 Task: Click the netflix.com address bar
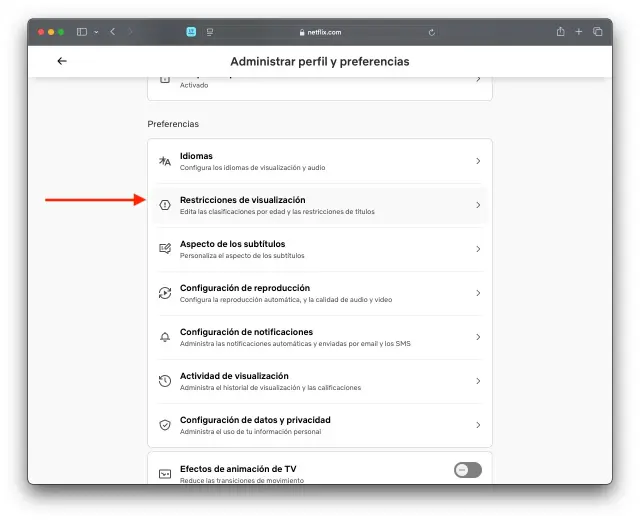(x=320, y=32)
